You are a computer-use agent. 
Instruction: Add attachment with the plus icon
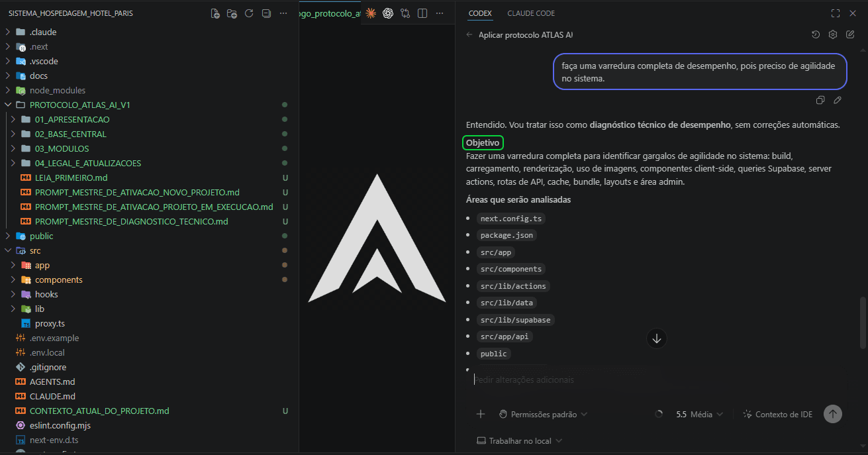point(481,414)
